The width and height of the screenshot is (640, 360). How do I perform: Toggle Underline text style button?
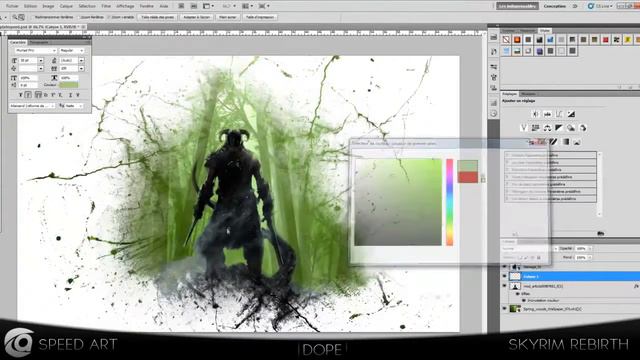[x=70, y=95]
